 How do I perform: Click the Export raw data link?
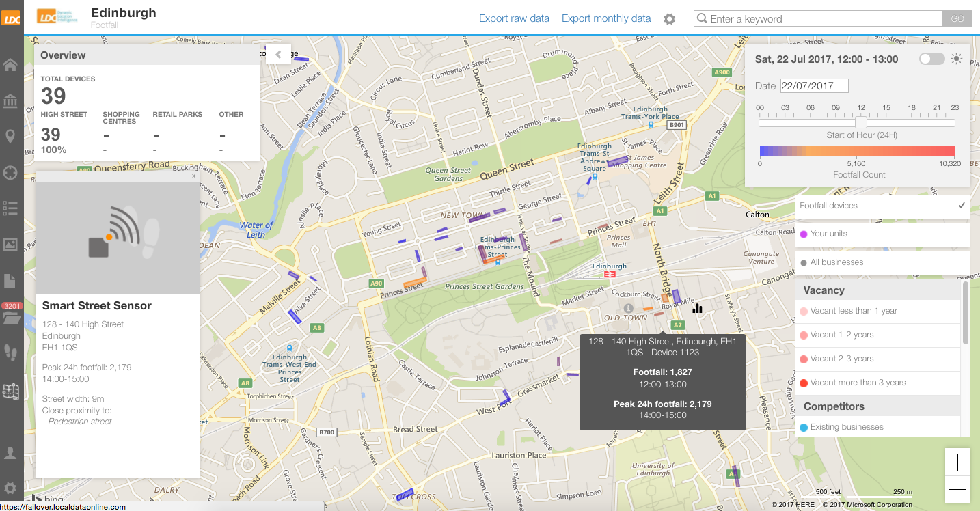click(514, 18)
